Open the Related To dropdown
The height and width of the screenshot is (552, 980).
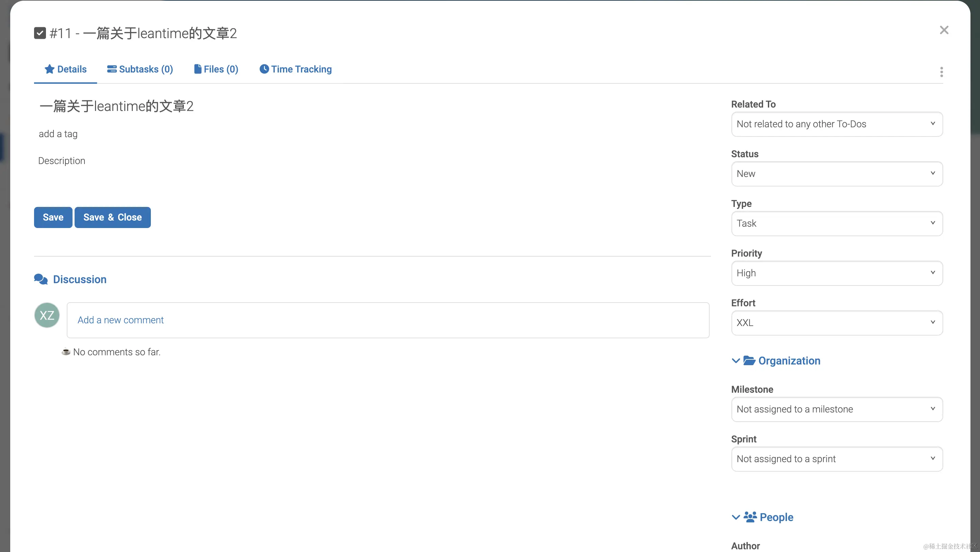click(837, 124)
